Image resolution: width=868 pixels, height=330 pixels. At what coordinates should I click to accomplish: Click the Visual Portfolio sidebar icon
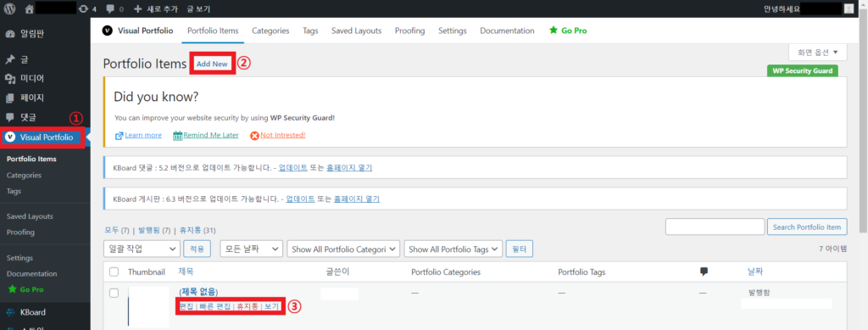10,137
